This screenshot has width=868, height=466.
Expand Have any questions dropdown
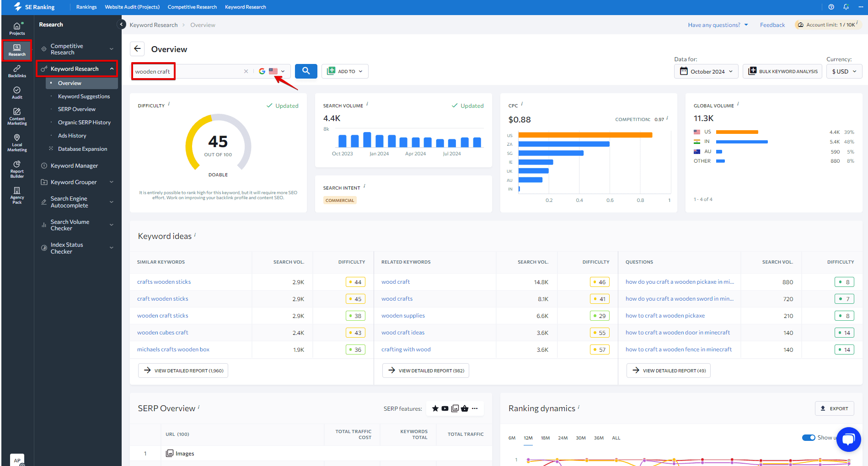718,25
